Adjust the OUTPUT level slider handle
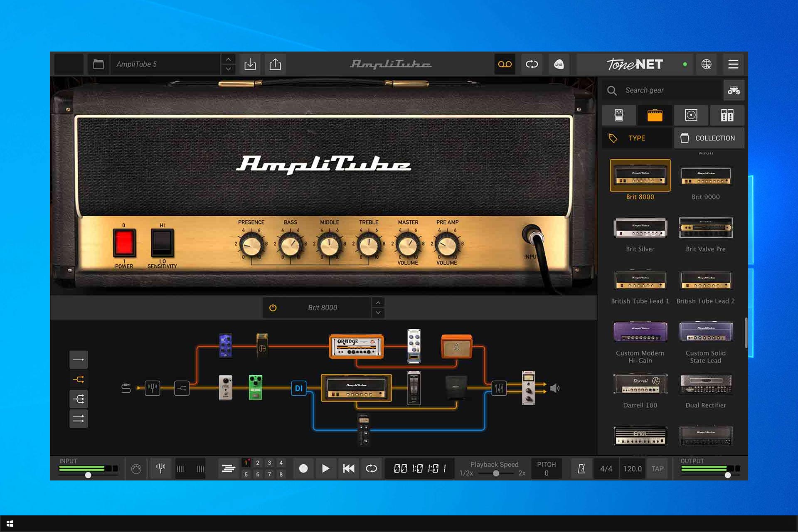The width and height of the screenshot is (798, 532). click(727, 475)
